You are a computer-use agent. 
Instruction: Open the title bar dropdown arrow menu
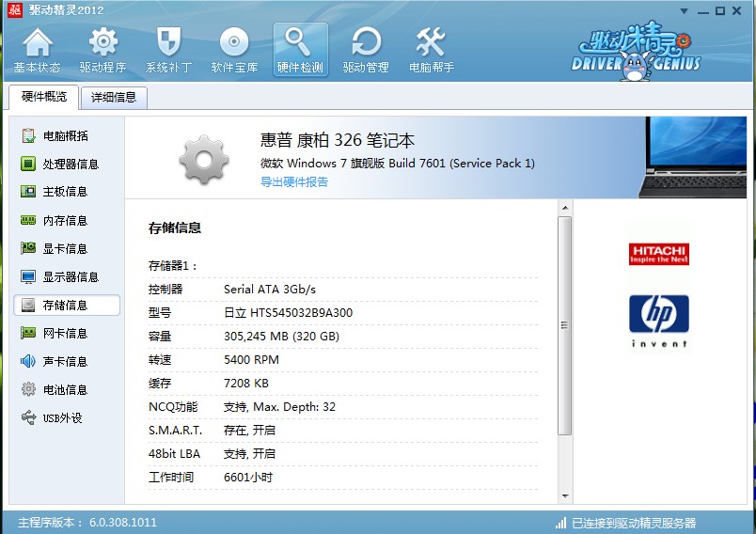(684, 11)
